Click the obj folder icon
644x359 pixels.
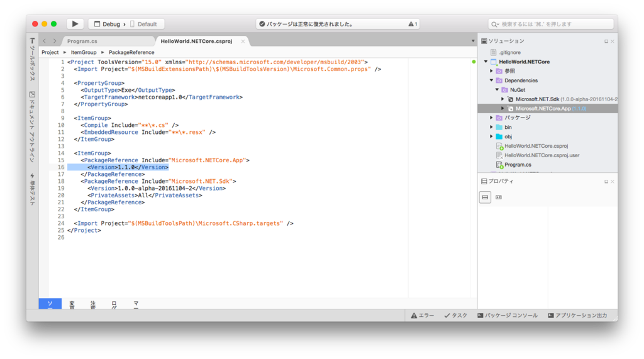point(499,136)
